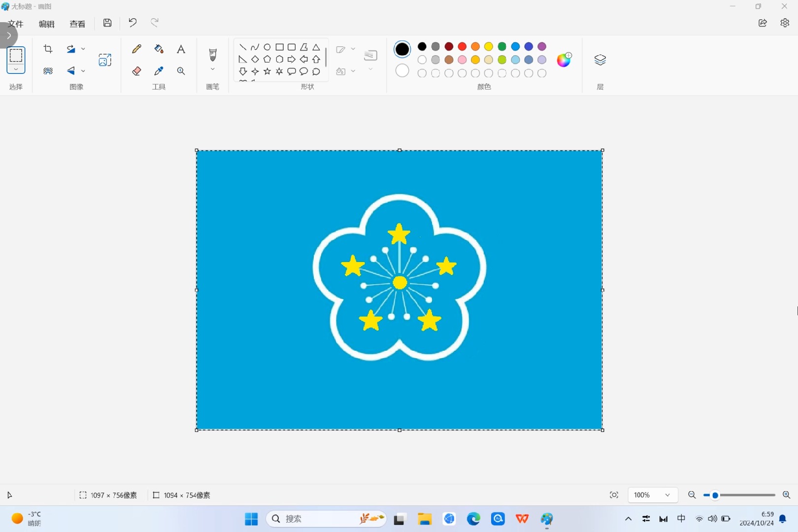Pick the purple color swatch

click(542, 46)
